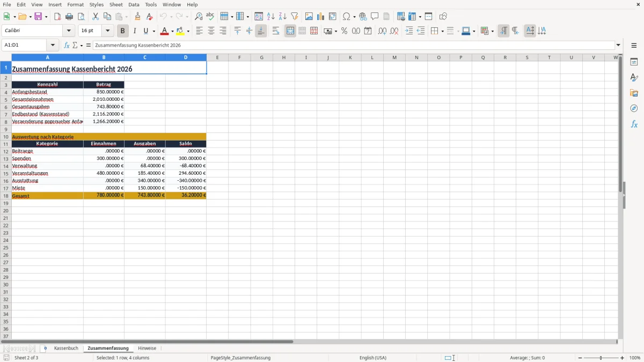Image resolution: width=644 pixels, height=362 pixels.
Task: Toggle print preview
Action: click(81, 17)
